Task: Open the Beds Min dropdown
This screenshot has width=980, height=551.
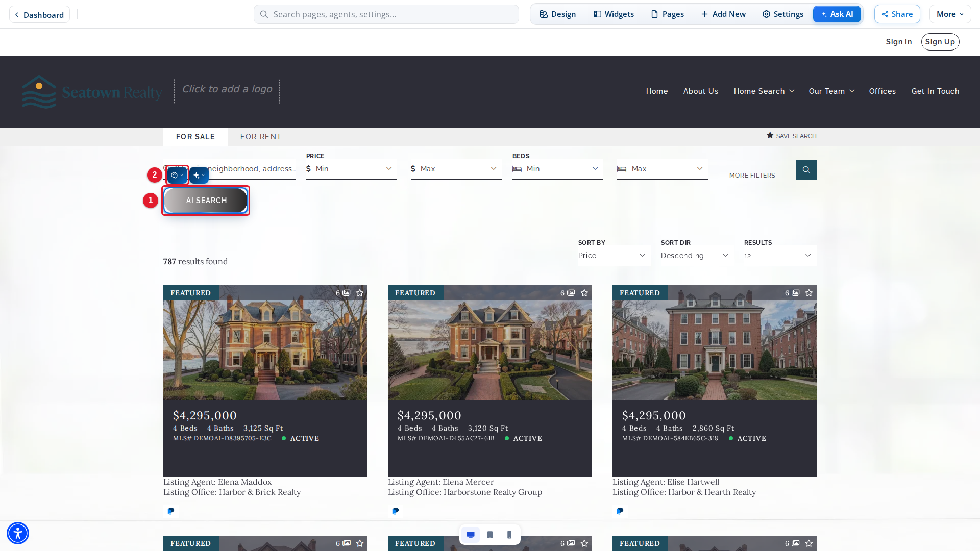Action: tap(558, 169)
